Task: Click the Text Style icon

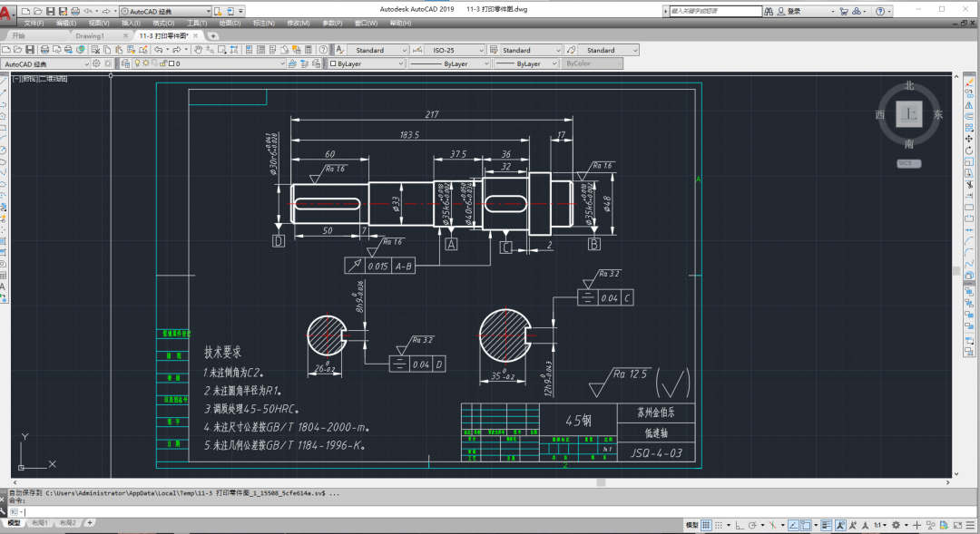Action: coord(340,50)
